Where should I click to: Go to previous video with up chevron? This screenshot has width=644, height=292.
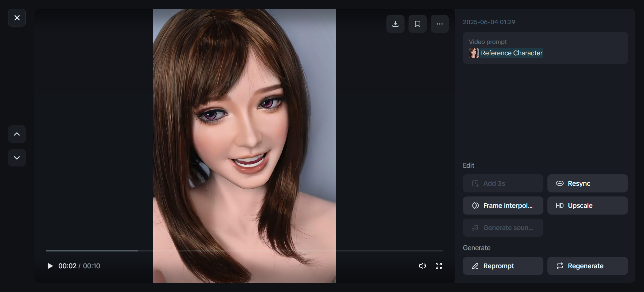pos(17,134)
